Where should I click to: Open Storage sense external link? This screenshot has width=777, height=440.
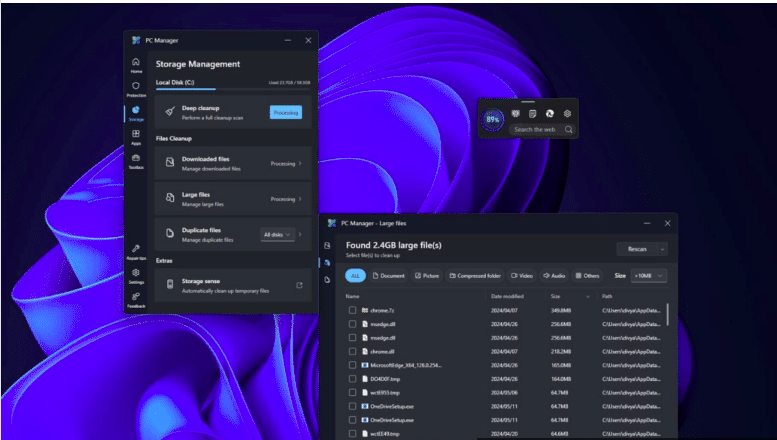click(298, 285)
